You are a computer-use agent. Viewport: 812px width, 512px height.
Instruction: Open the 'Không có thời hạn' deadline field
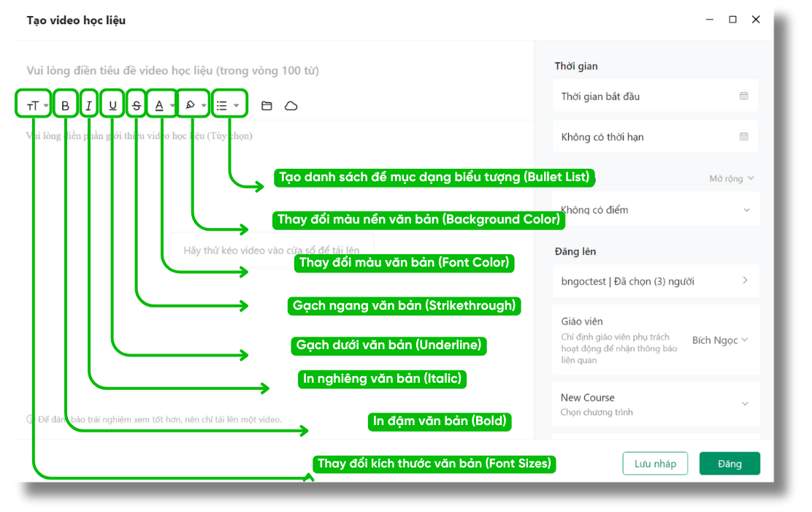(655, 137)
